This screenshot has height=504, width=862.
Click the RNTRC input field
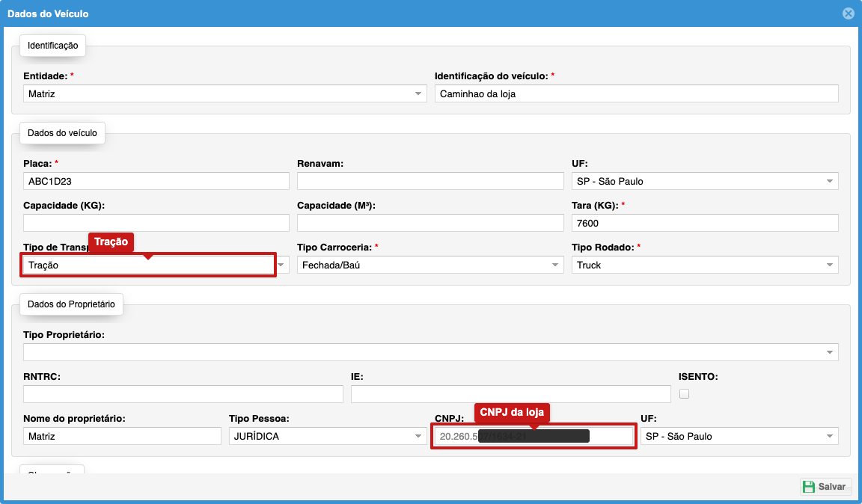click(183, 393)
